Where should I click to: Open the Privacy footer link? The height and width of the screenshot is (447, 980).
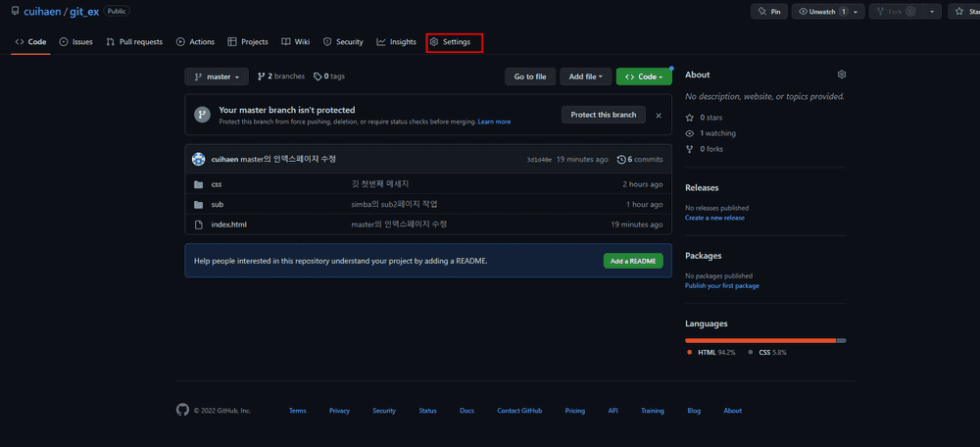click(339, 411)
